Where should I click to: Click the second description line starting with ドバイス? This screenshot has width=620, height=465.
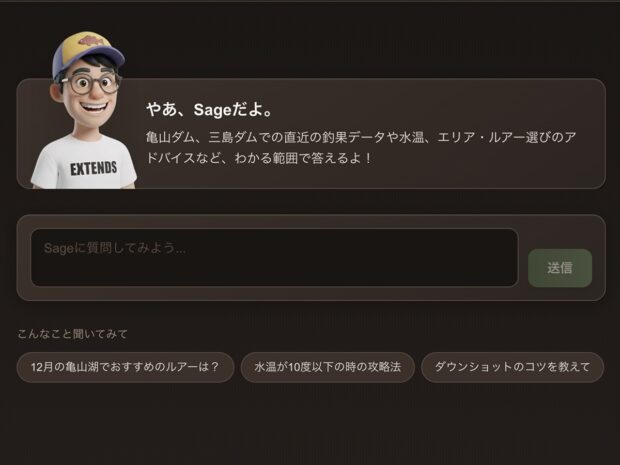(259, 158)
